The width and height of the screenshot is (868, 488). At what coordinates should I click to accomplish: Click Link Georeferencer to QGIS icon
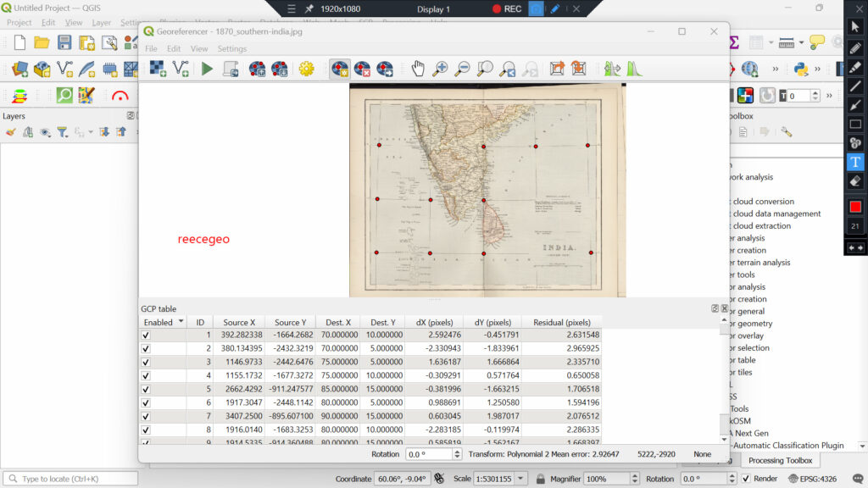(557, 69)
